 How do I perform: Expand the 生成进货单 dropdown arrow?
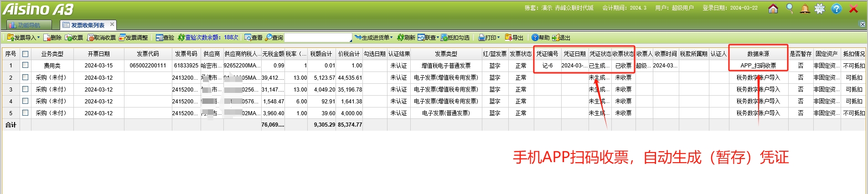coord(391,37)
